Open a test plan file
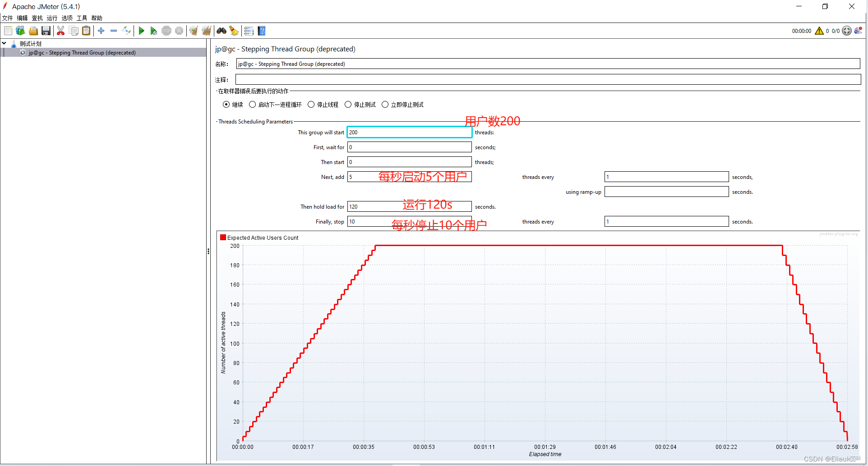Viewport: 868px width, 466px height. tap(33, 31)
